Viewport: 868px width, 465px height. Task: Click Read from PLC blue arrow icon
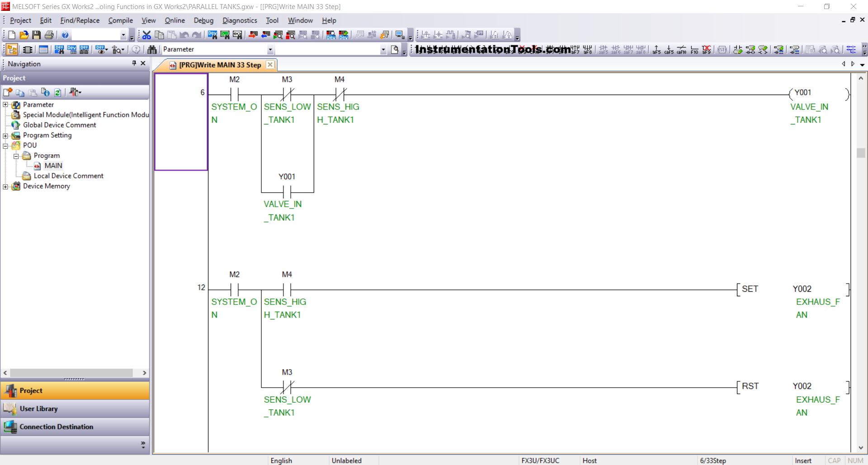point(266,35)
